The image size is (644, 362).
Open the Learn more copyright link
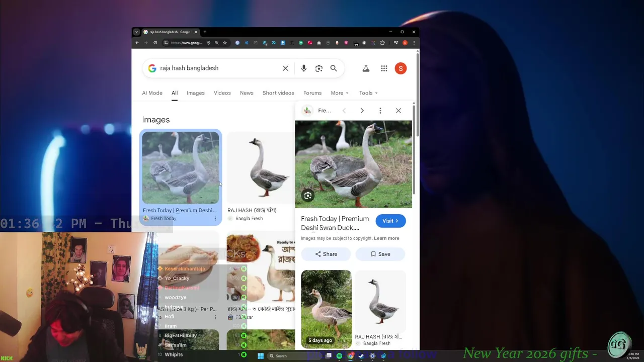point(386,238)
